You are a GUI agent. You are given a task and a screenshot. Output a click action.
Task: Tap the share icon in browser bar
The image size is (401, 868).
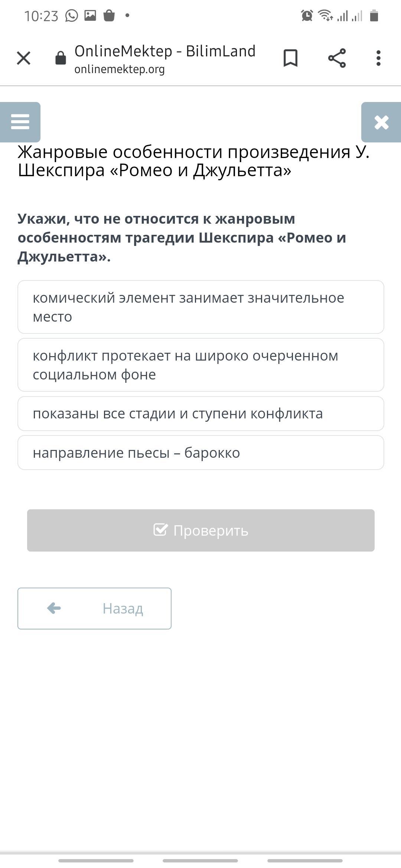pyautogui.click(x=337, y=58)
